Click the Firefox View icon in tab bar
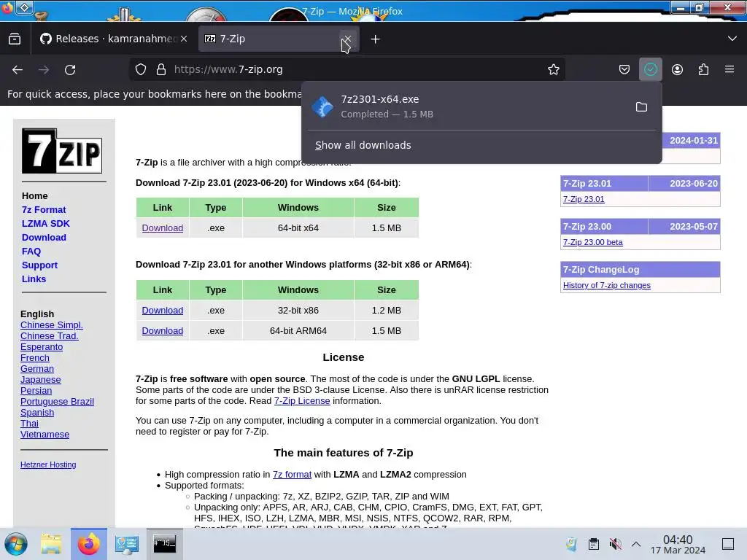 pyautogui.click(x=15, y=39)
